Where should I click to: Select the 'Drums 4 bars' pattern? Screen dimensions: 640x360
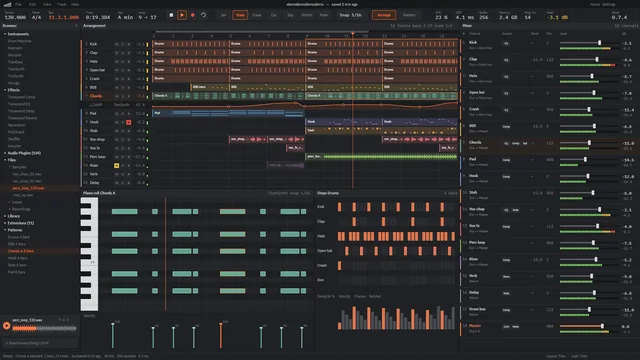tap(19, 237)
